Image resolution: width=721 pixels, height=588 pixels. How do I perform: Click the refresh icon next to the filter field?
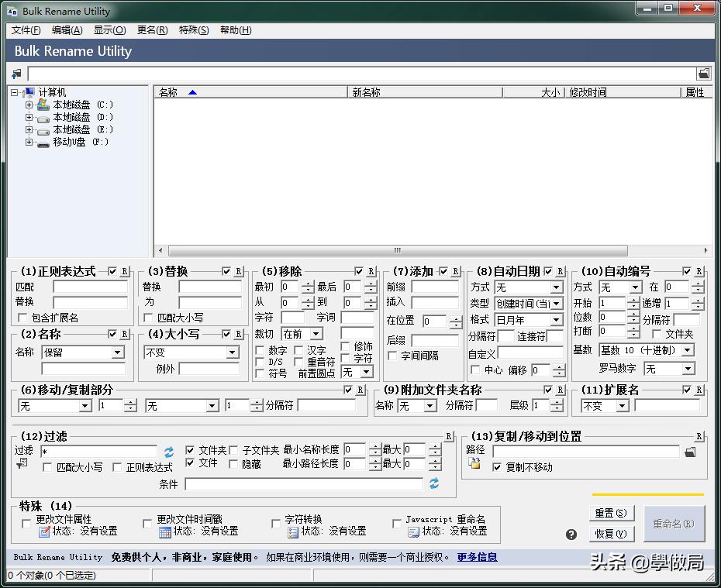[168, 452]
